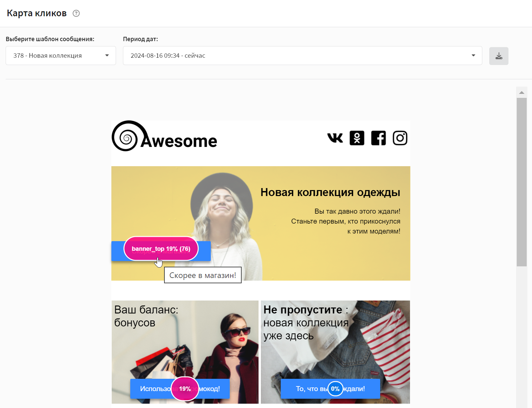Open the Odnoklassniki social icon
This screenshot has width=532, height=408.
[x=357, y=138]
